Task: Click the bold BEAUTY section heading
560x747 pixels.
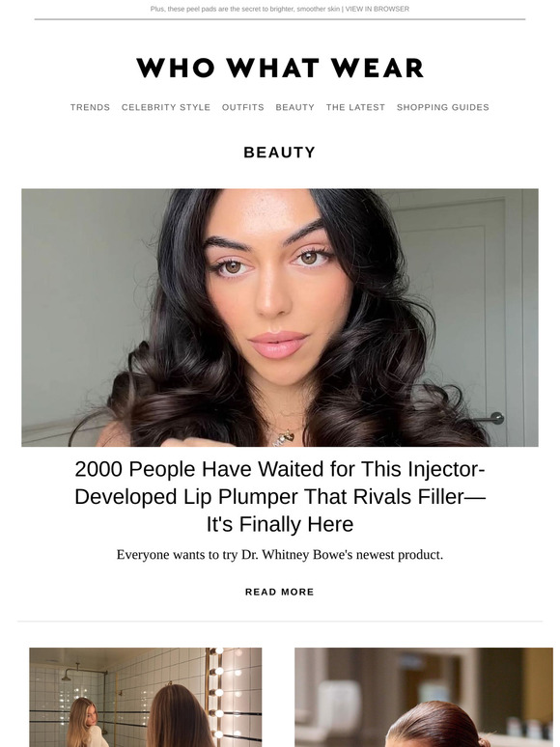Action: pos(280,152)
